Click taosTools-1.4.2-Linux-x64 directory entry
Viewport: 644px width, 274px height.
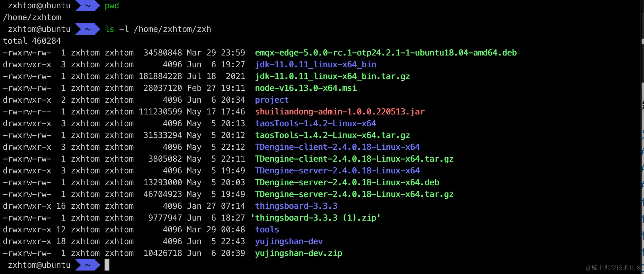click(315, 123)
